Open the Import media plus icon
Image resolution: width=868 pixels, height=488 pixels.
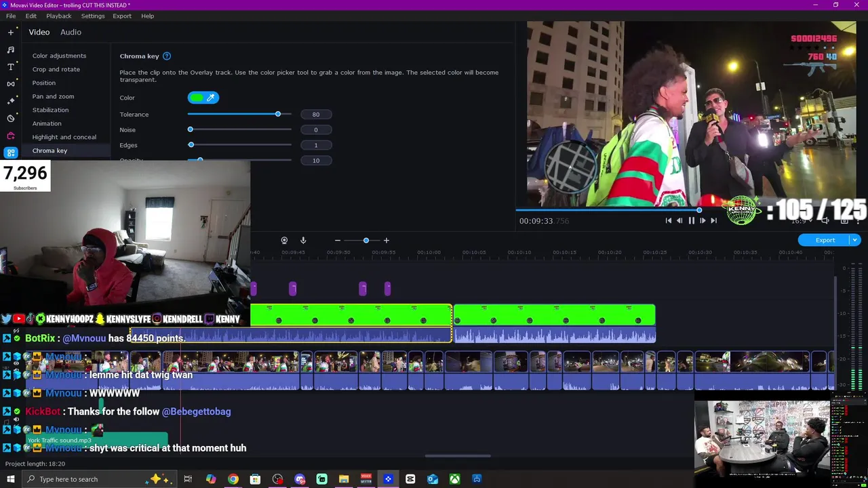[x=10, y=32]
